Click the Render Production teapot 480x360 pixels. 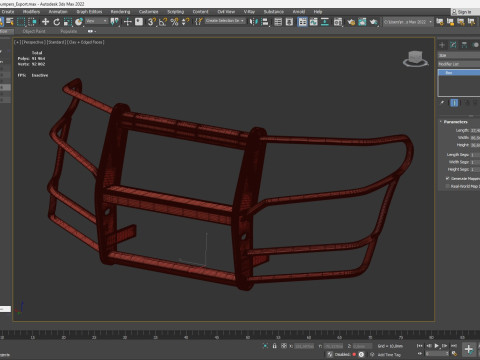[x=374, y=22]
